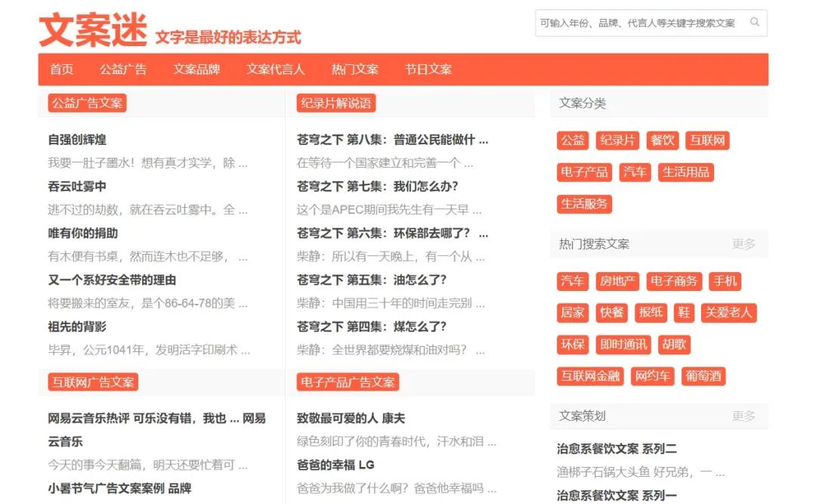Image resolution: width=816 pixels, height=504 pixels.
Task: Click the 关爱老人 hot search tag
Action: [x=728, y=313]
